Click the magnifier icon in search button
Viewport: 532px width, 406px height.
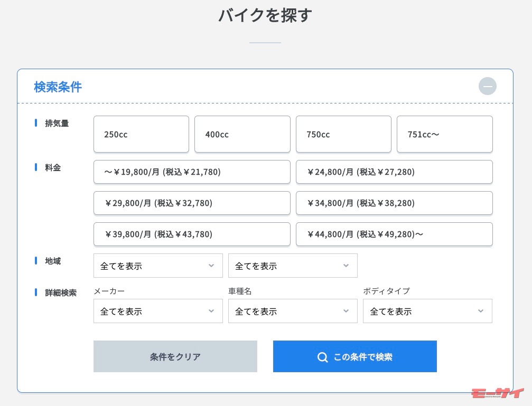point(322,357)
